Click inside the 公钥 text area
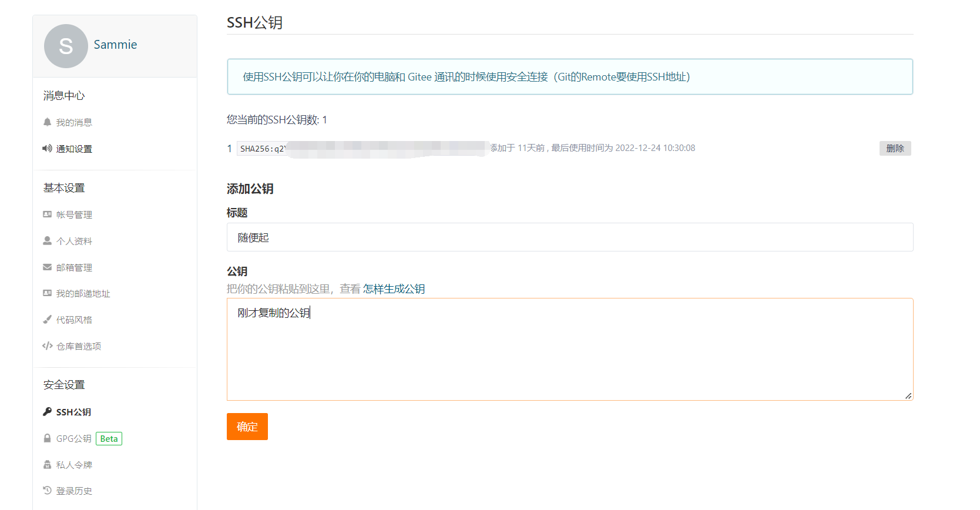Screen dimensions: 980x510 pos(569,353)
